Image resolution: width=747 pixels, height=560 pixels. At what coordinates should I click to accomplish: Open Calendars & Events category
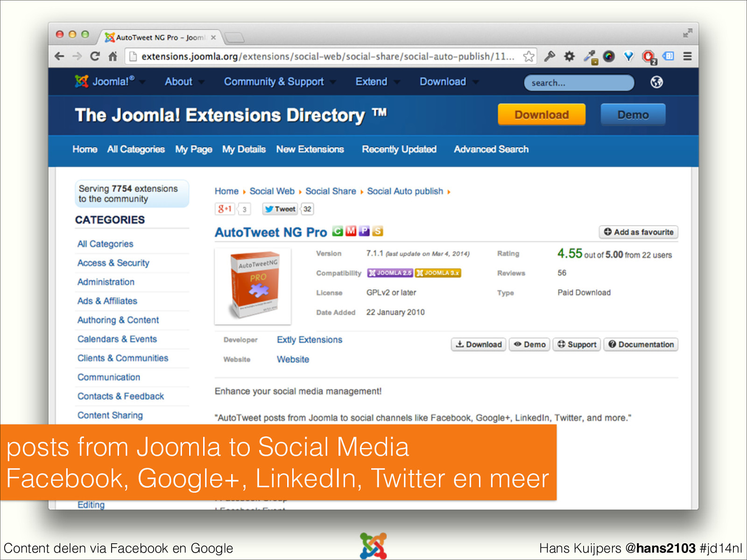tap(117, 339)
